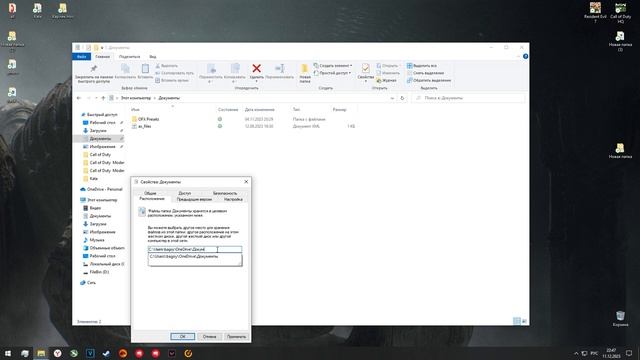Open the New item dropdown

[333, 66]
